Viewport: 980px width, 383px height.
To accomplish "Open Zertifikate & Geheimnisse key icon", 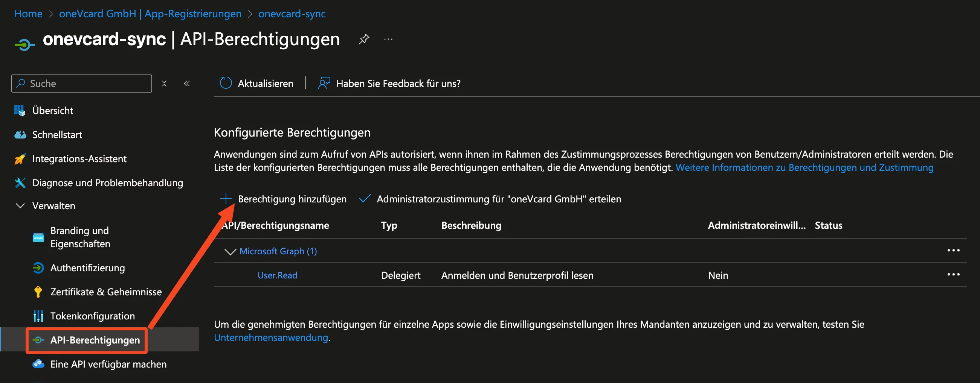I will point(38,292).
